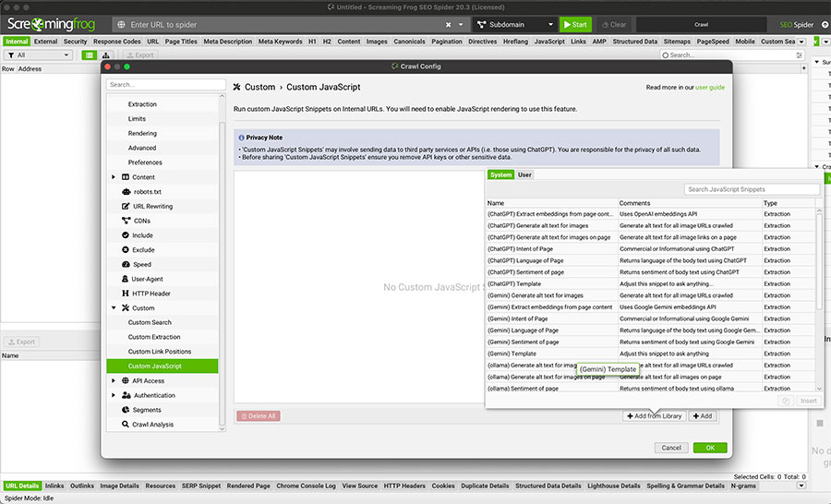The height and width of the screenshot is (504, 831).
Task: Select the (ChatGPT) Intent of Page snippet
Action: [x=650, y=249]
